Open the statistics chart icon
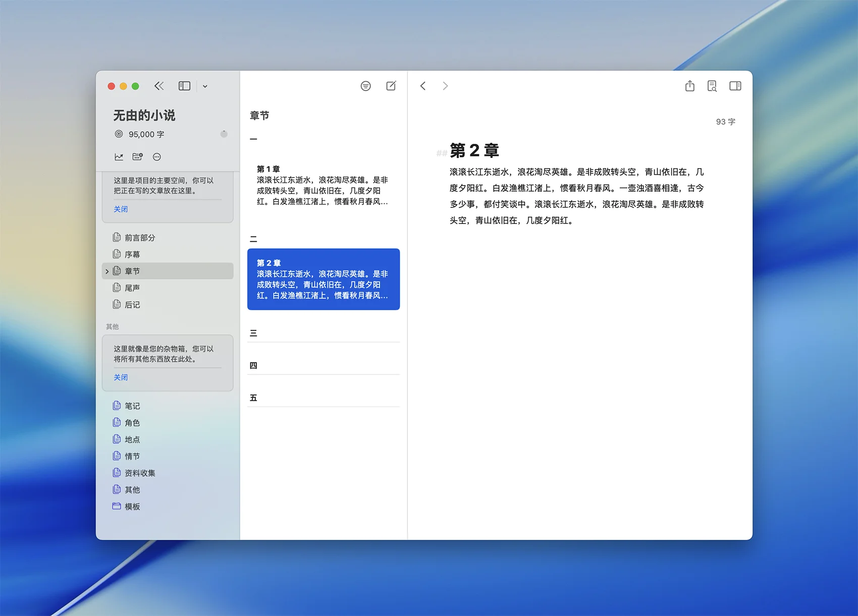Image resolution: width=858 pixels, height=616 pixels. point(119,157)
